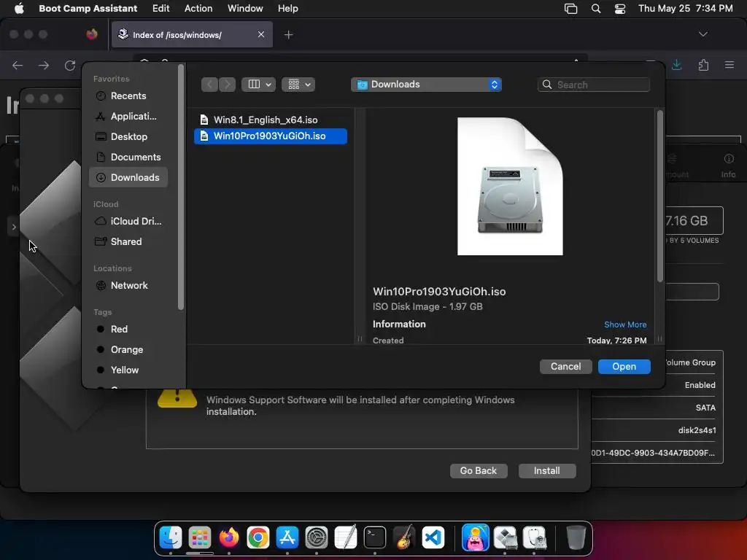Close the Index of /isos/windows/ tab
Viewport: 747px width, 560px height.
coord(261,34)
